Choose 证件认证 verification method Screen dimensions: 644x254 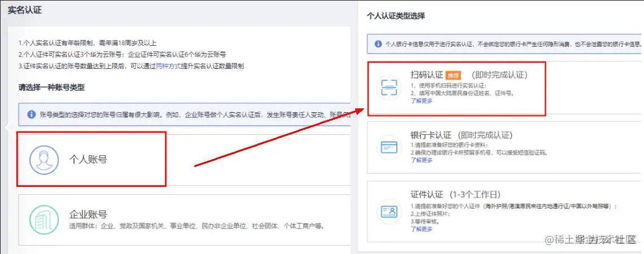[505, 211]
